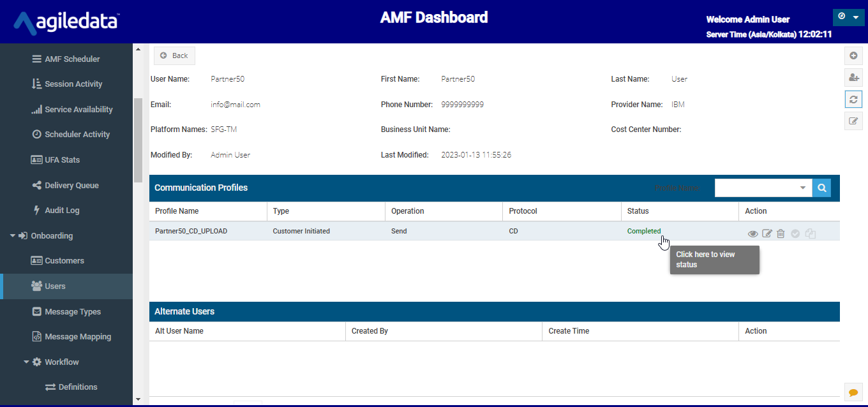
Task: Click the search magnifier button for profiles
Action: pyautogui.click(x=821, y=188)
